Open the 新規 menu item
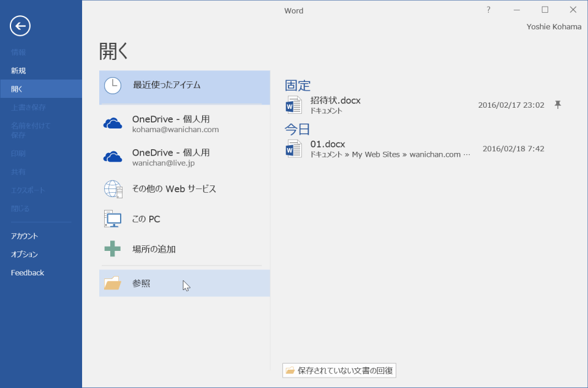The height and width of the screenshot is (388, 588). point(18,70)
